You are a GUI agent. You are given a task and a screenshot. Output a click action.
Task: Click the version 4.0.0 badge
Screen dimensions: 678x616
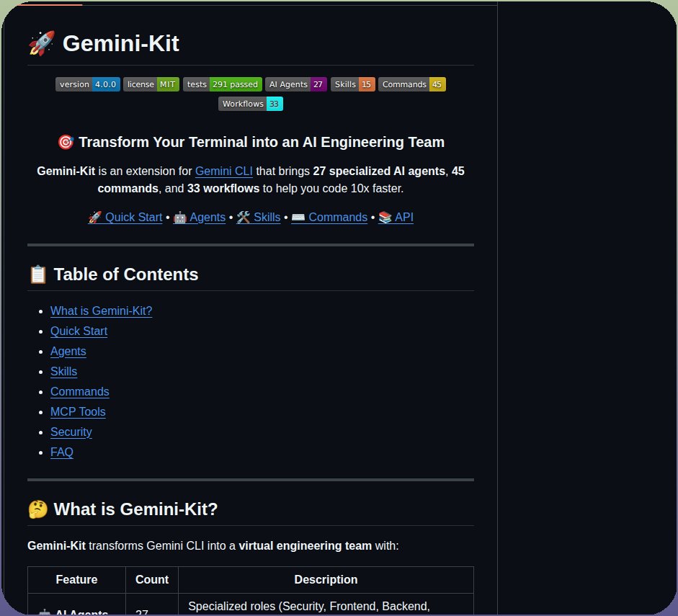(x=88, y=84)
